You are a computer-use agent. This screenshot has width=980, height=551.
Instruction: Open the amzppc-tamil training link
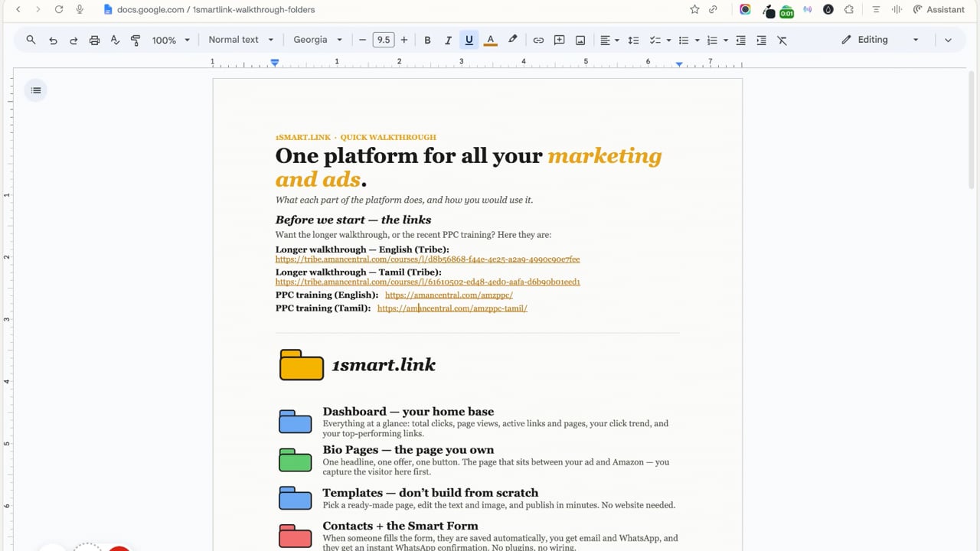click(452, 308)
